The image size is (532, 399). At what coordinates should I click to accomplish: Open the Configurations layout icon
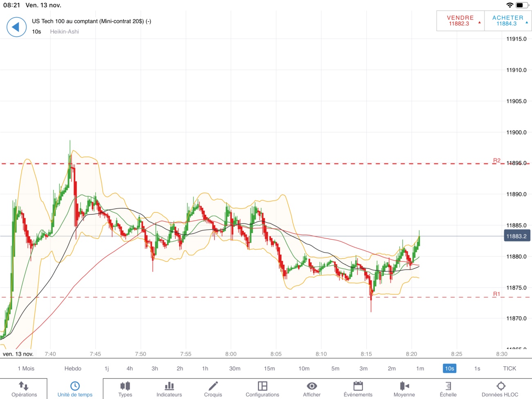click(x=262, y=386)
